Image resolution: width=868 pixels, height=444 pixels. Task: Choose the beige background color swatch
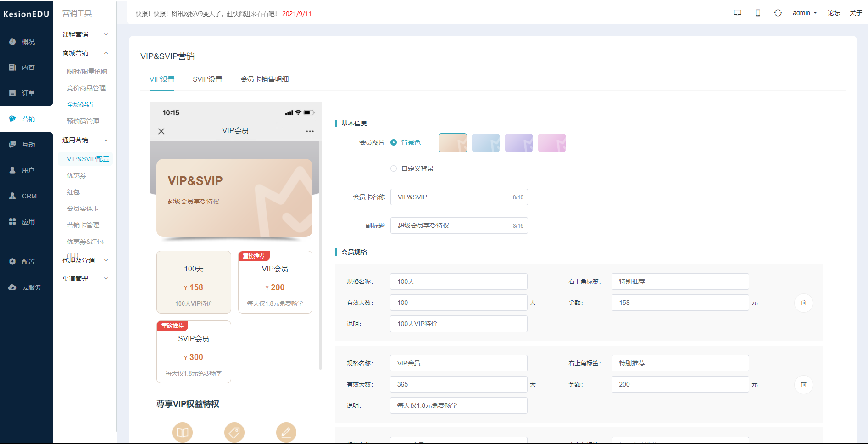pos(453,143)
